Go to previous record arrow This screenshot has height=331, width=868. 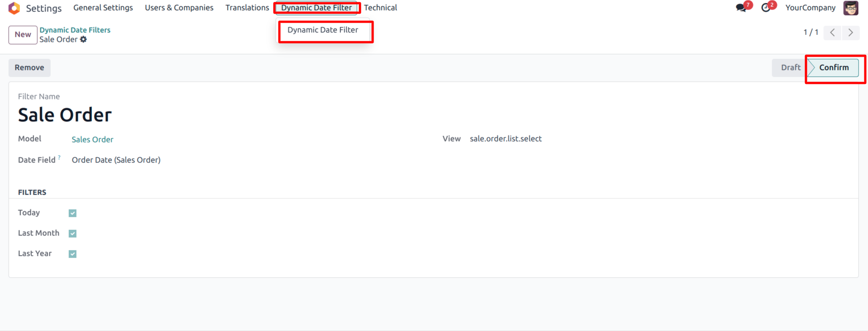click(x=832, y=33)
